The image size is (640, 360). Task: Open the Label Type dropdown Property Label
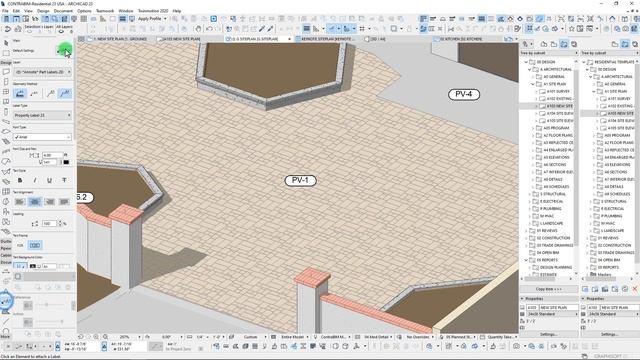coord(42,116)
